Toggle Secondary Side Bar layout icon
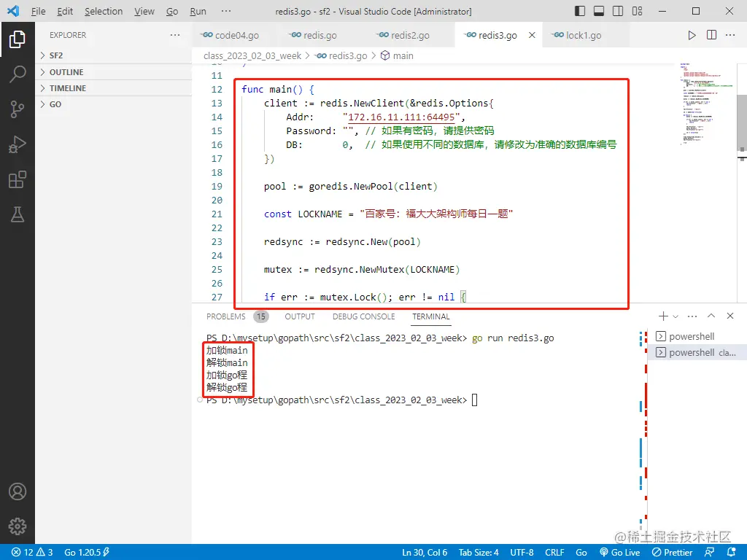Screen dimensions: 747x560 click(618, 11)
